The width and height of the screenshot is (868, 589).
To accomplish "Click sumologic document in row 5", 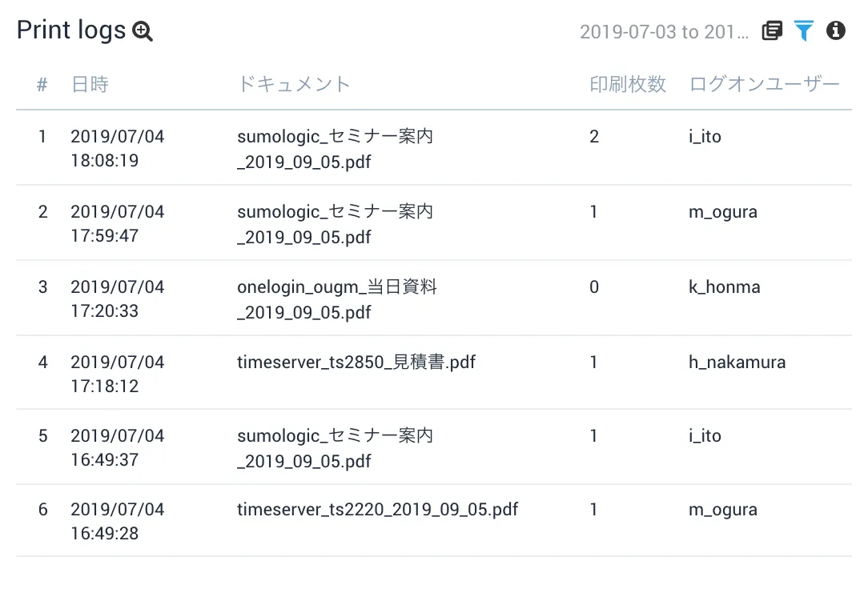I will click(x=335, y=448).
